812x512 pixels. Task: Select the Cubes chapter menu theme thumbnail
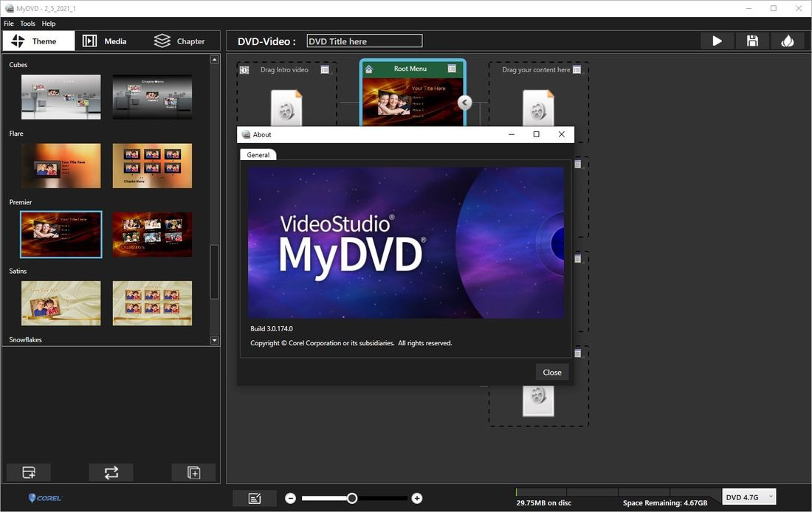click(152, 97)
